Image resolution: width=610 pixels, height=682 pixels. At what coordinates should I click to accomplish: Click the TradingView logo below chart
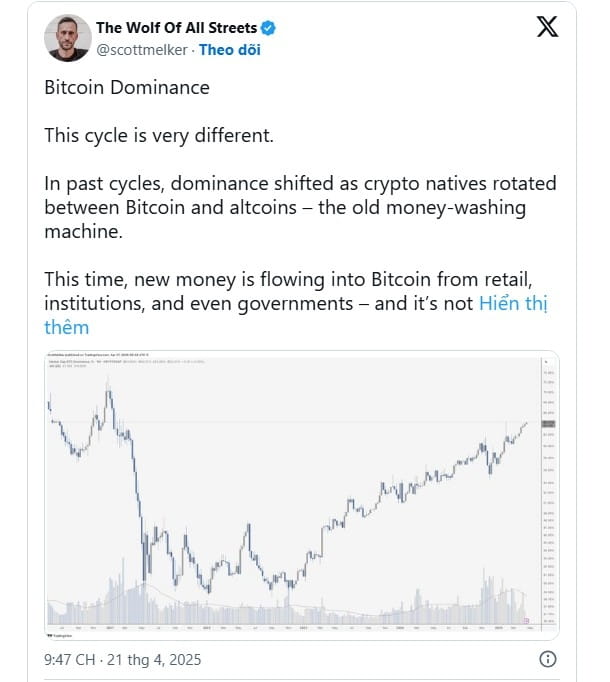60,635
